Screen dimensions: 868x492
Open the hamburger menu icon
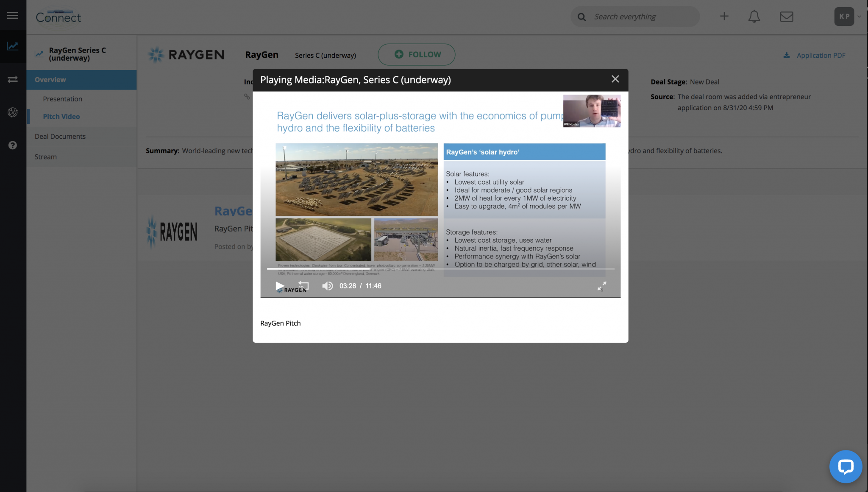click(x=13, y=16)
